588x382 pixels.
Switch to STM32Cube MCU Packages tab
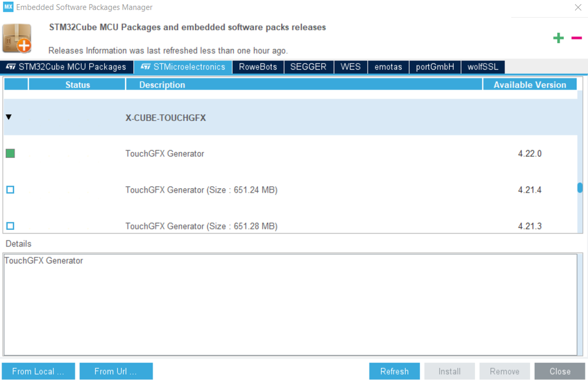pyautogui.click(x=67, y=67)
